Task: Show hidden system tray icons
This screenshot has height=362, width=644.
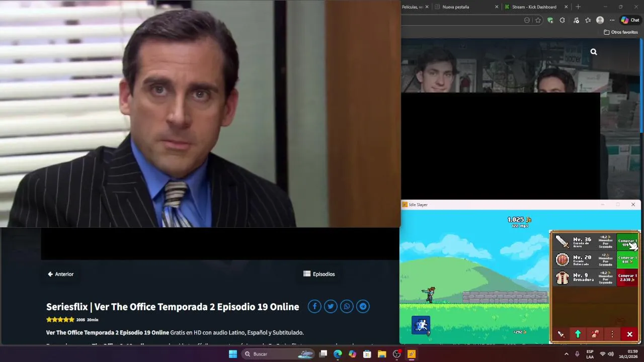Action: coord(566,354)
